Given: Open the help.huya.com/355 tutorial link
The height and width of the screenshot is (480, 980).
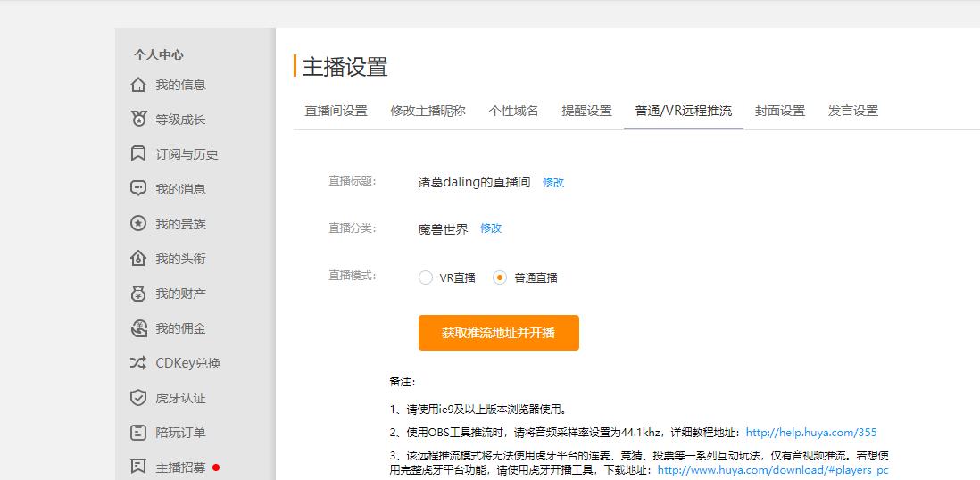Looking at the screenshot, I should pyautogui.click(x=811, y=433).
